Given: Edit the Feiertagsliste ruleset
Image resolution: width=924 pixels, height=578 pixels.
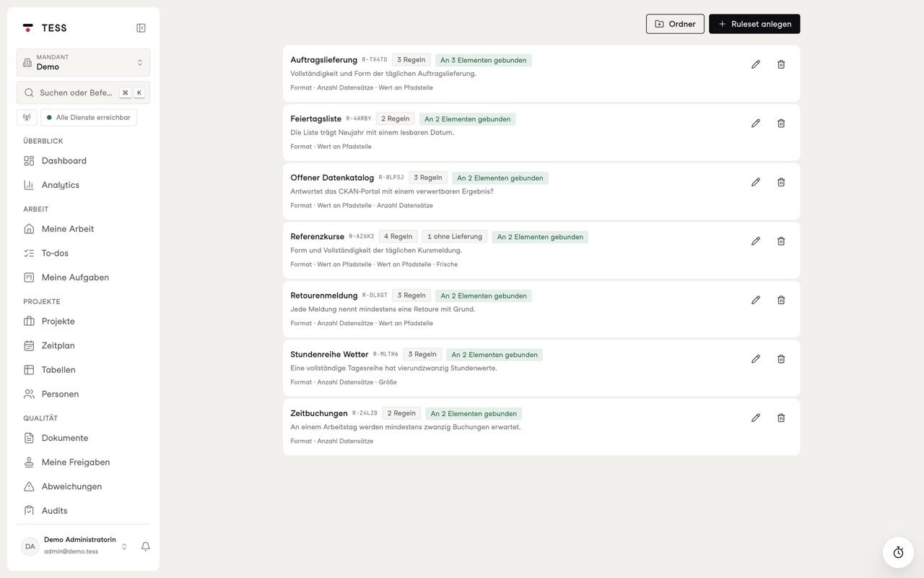Looking at the screenshot, I should tap(756, 124).
